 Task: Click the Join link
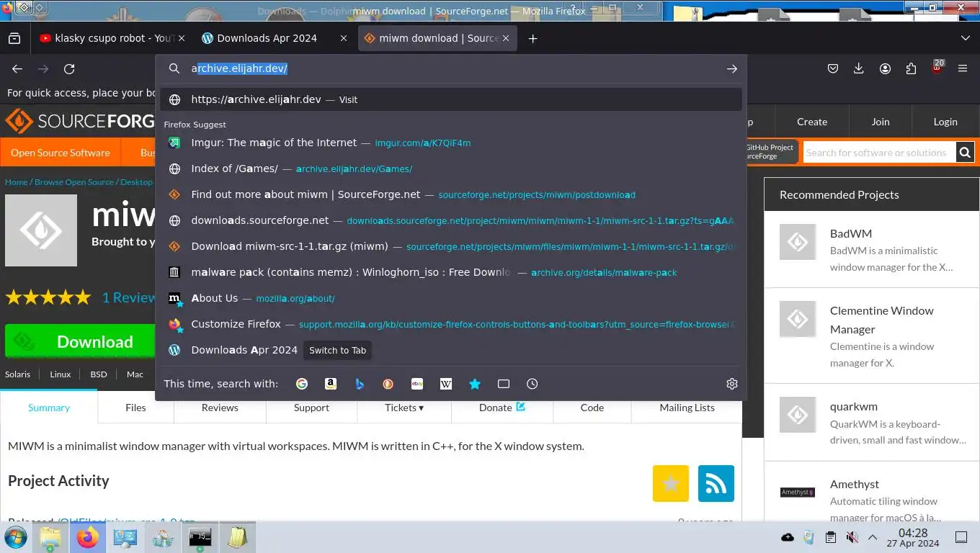tap(881, 122)
